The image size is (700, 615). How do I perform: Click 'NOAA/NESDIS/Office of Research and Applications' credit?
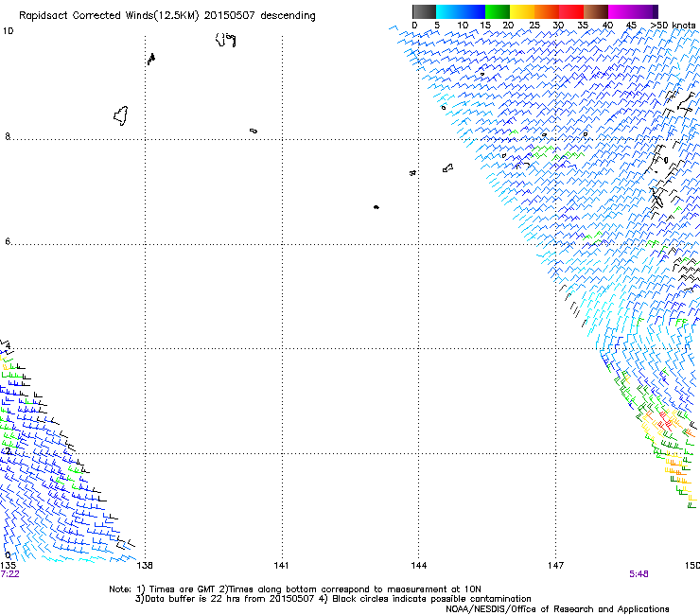(557, 609)
